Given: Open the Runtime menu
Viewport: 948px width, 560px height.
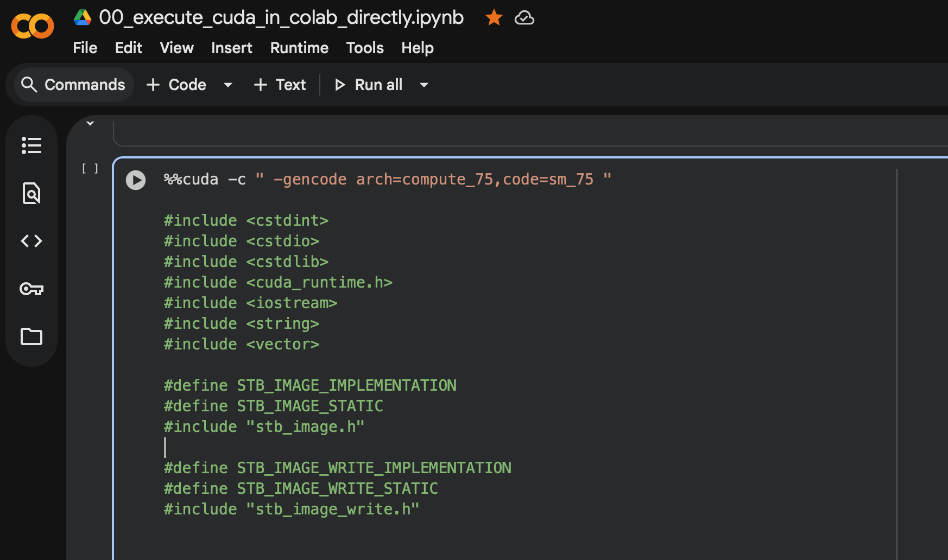Looking at the screenshot, I should click(x=299, y=48).
